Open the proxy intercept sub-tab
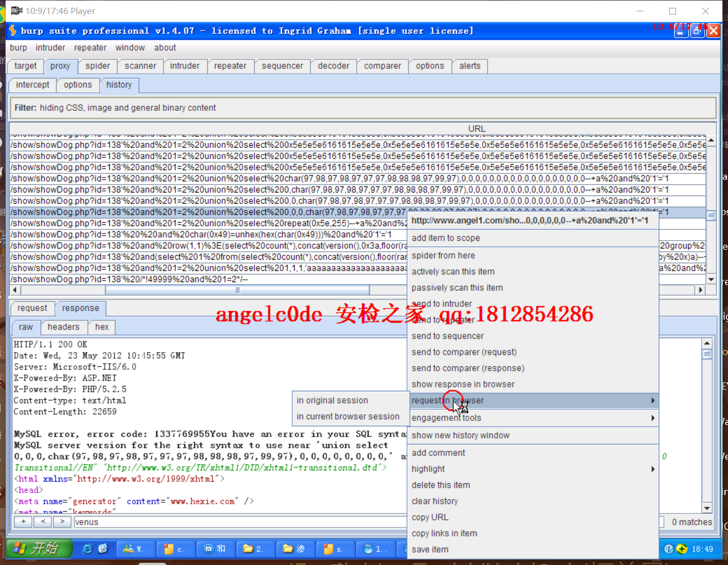This screenshot has width=728, height=565. pos(32,85)
